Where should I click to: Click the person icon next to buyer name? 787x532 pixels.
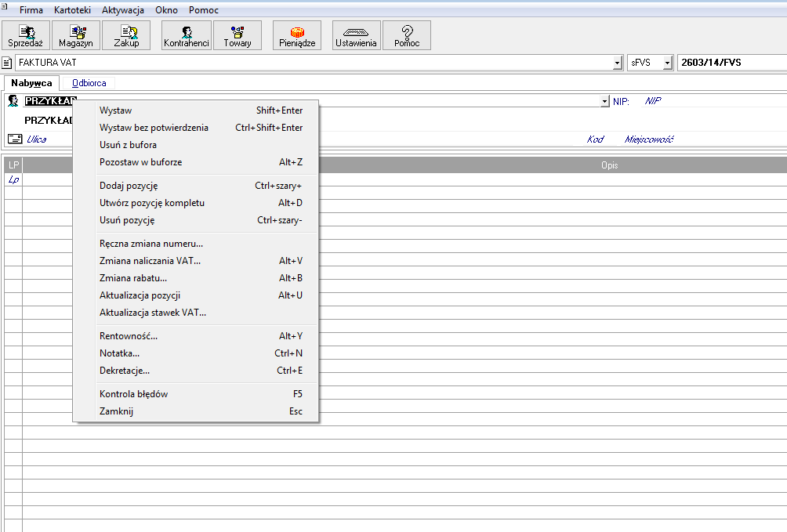(13, 101)
